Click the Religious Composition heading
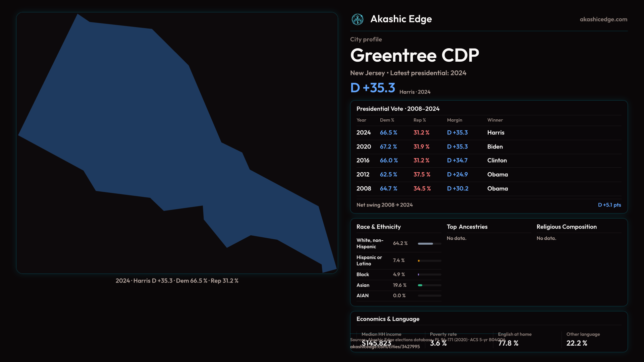Viewport: 644px width, 362px height. 566,227
